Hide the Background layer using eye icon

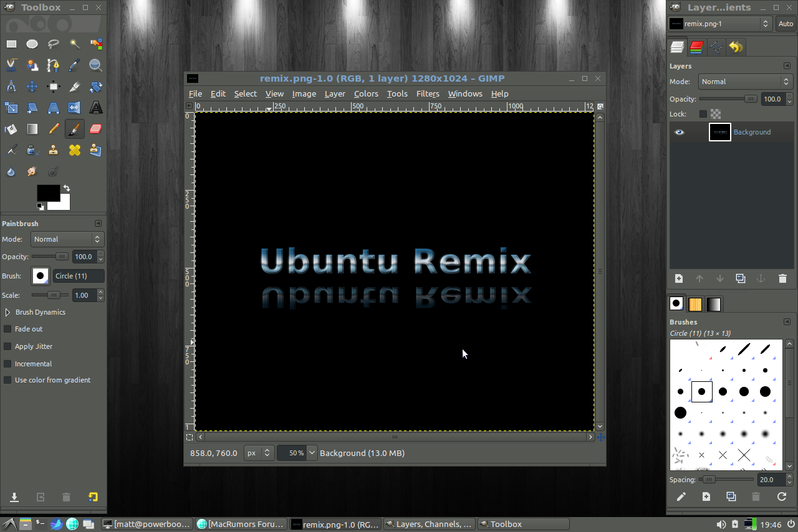pos(680,132)
